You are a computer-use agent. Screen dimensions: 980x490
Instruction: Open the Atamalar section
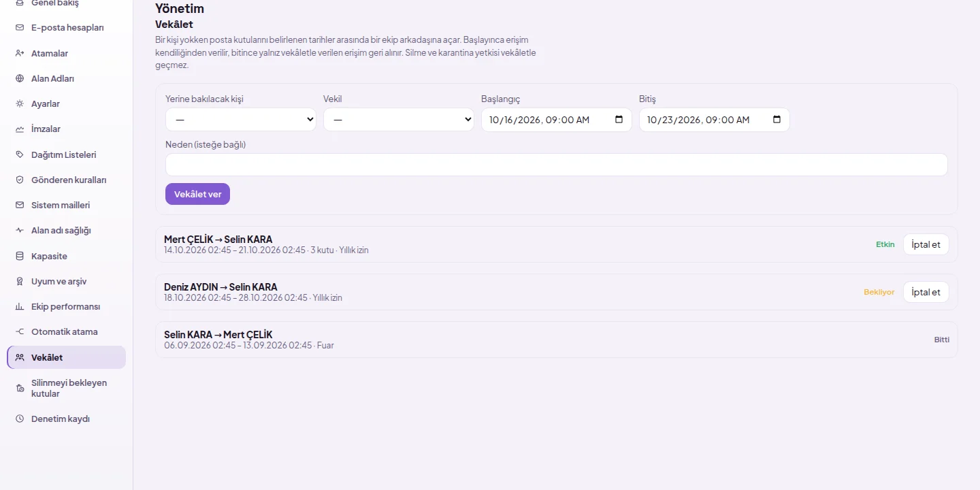click(66, 53)
